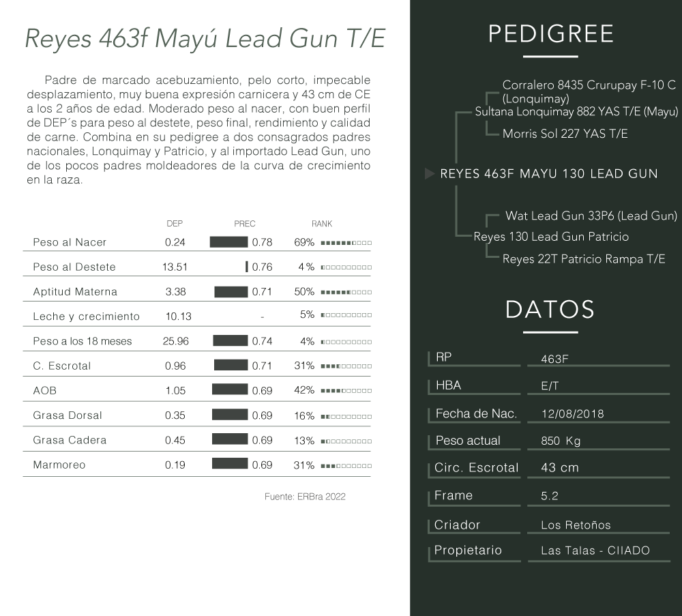Image resolution: width=682 pixels, height=616 pixels.
Task: Click the Leche y crecimiento rank 5%
Action: coord(307,314)
